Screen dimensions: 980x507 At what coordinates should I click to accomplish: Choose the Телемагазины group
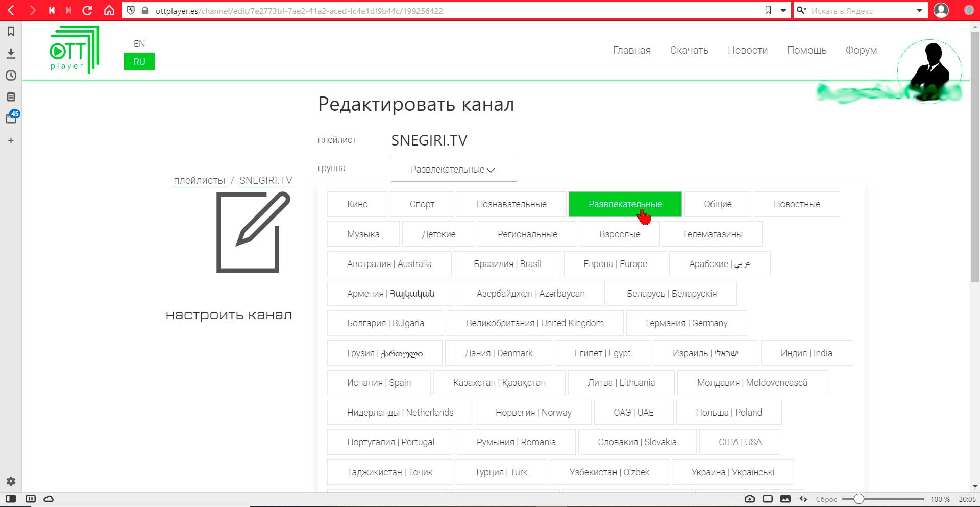(x=713, y=234)
